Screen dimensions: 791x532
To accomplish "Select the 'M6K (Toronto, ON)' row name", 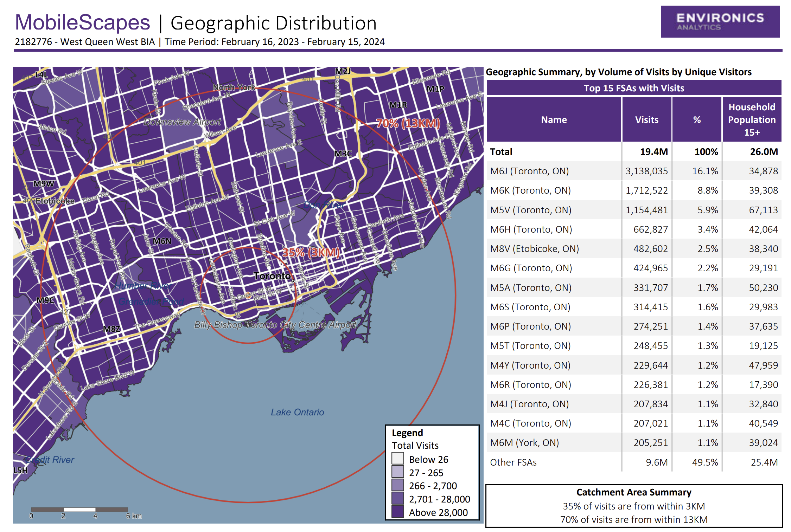I will coord(530,190).
